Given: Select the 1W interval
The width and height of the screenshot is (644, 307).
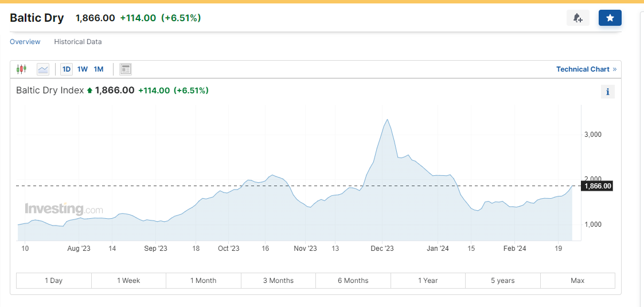Looking at the screenshot, I should point(83,69).
